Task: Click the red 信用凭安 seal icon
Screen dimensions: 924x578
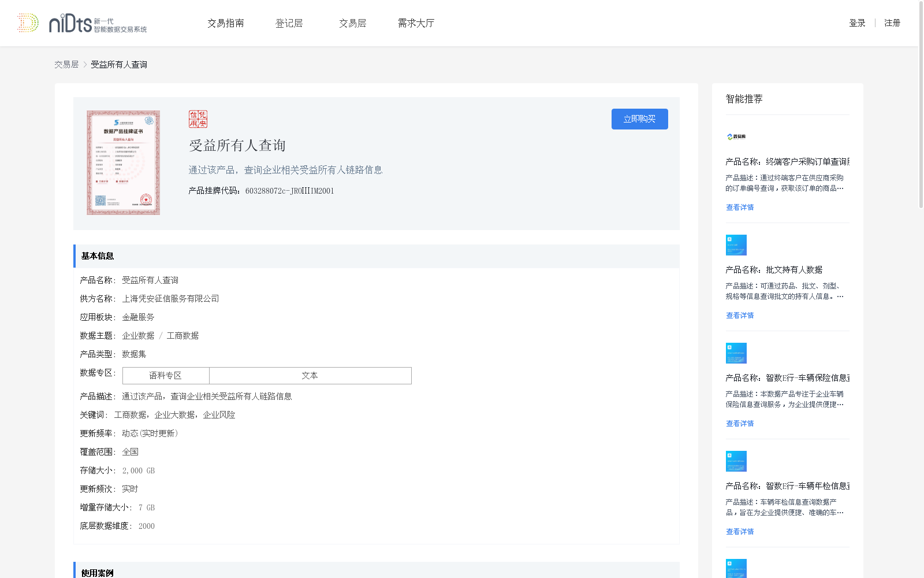Action: pos(198,119)
